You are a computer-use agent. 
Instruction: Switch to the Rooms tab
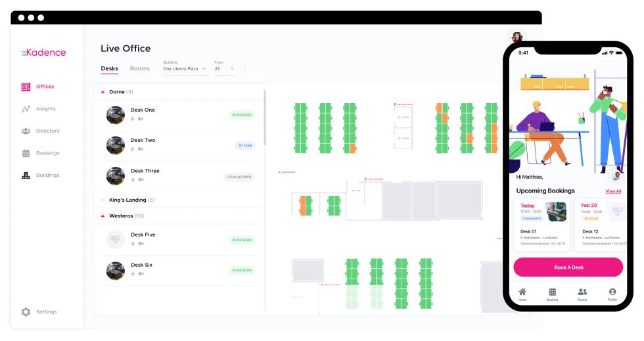tap(140, 69)
